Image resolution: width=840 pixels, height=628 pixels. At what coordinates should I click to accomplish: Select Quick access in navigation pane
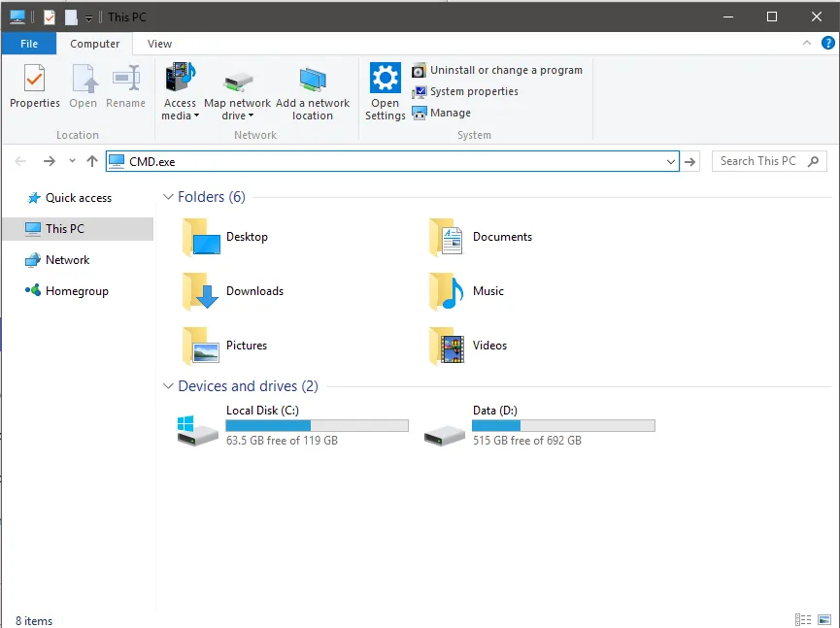click(69, 198)
